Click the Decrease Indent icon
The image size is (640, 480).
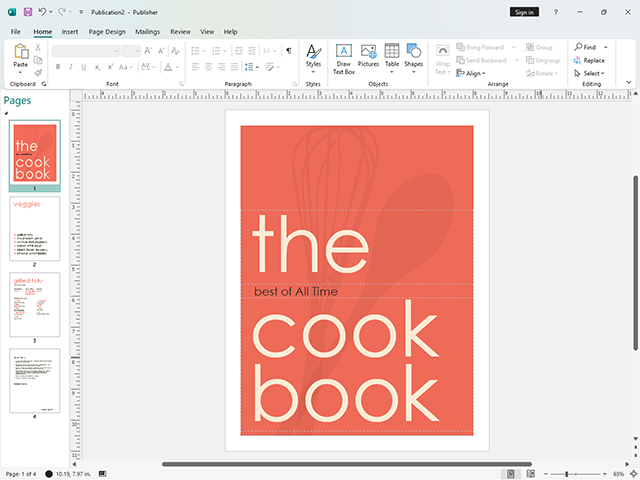tap(239, 51)
